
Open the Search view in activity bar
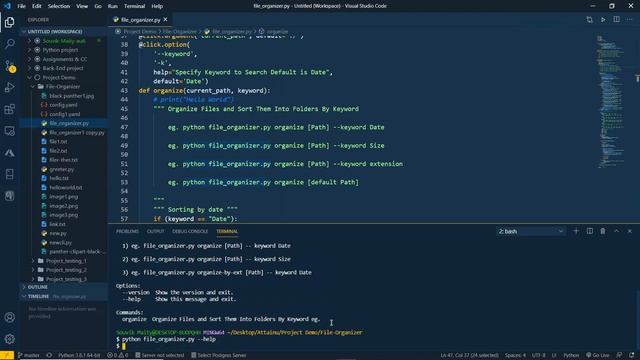pos(9,44)
